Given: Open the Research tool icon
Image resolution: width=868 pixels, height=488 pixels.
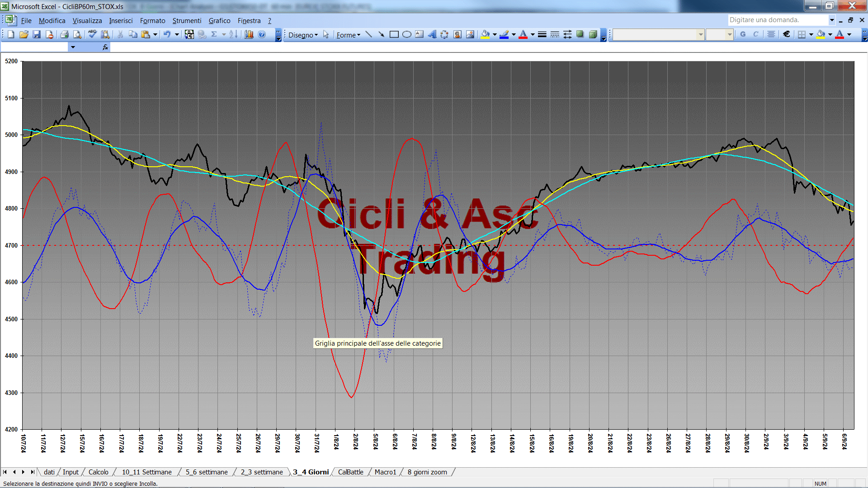Looking at the screenshot, I should coord(105,34).
